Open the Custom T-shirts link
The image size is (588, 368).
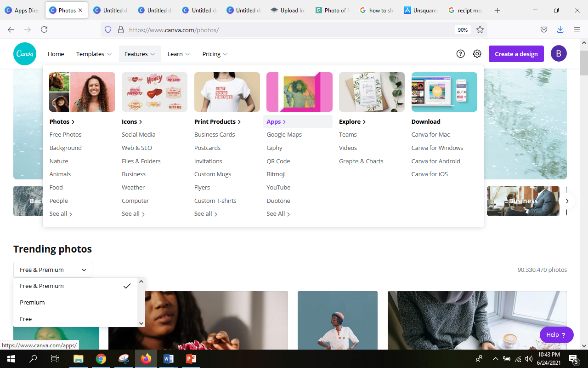[x=215, y=201]
